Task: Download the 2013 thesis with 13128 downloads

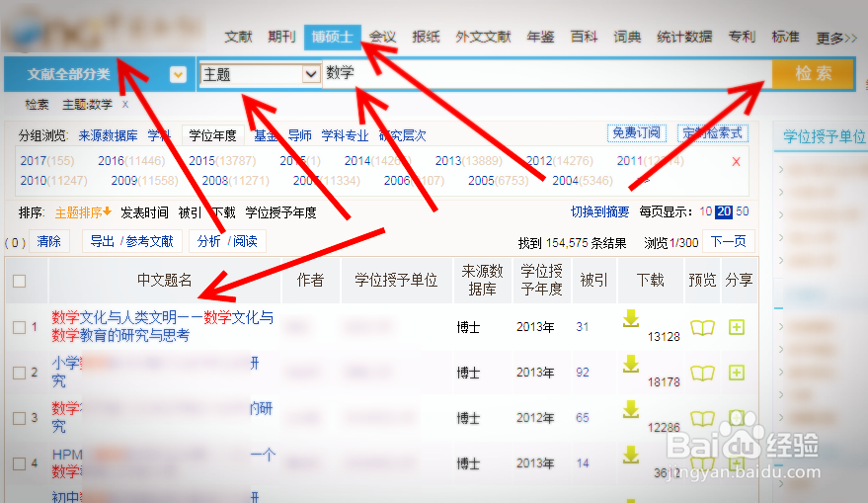Action: (631, 318)
